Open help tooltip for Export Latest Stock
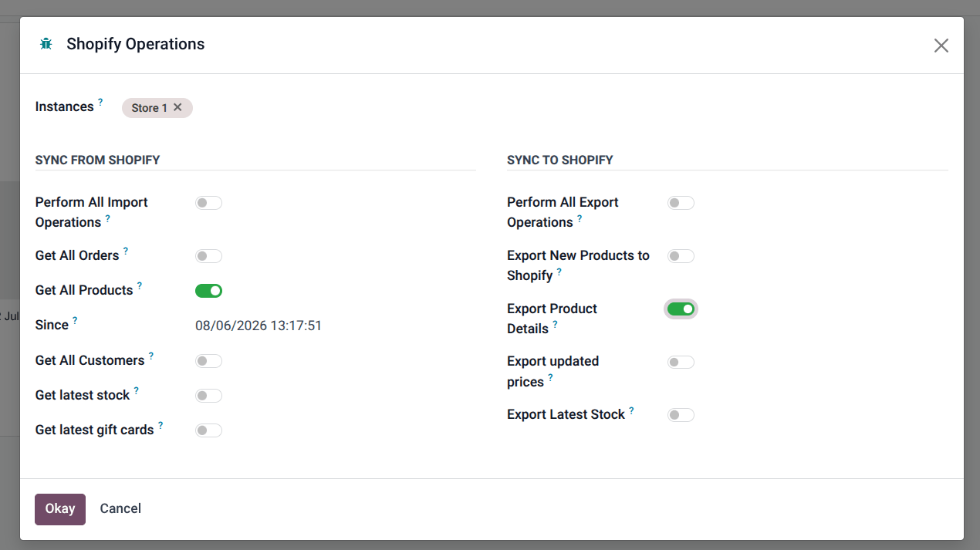Screen dimensions: 980x550 (631, 410)
